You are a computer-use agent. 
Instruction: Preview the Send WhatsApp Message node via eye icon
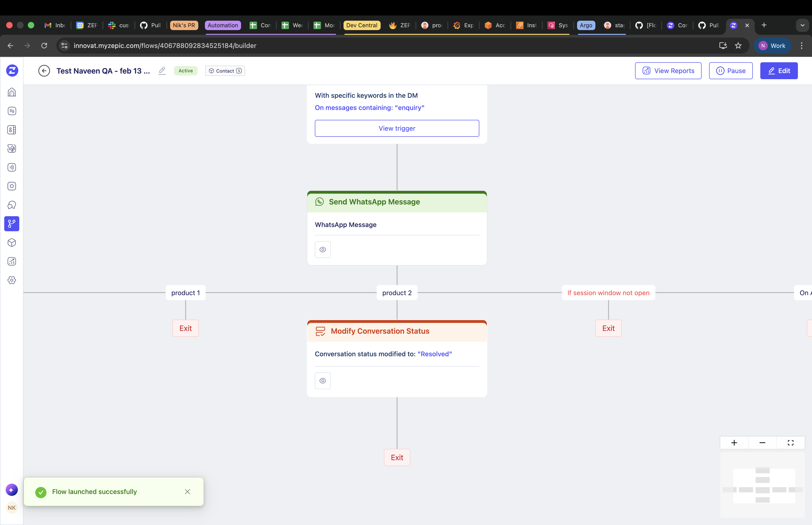(x=323, y=250)
